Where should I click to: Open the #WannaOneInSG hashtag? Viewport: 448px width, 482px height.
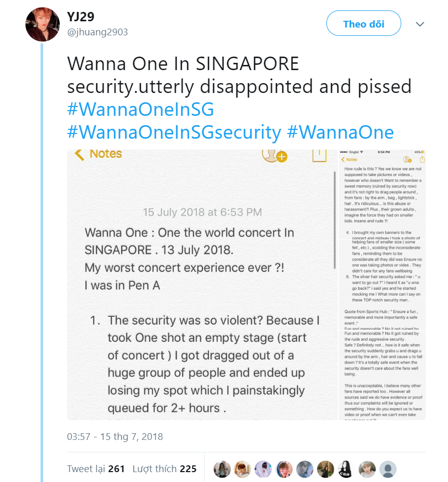pos(140,110)
